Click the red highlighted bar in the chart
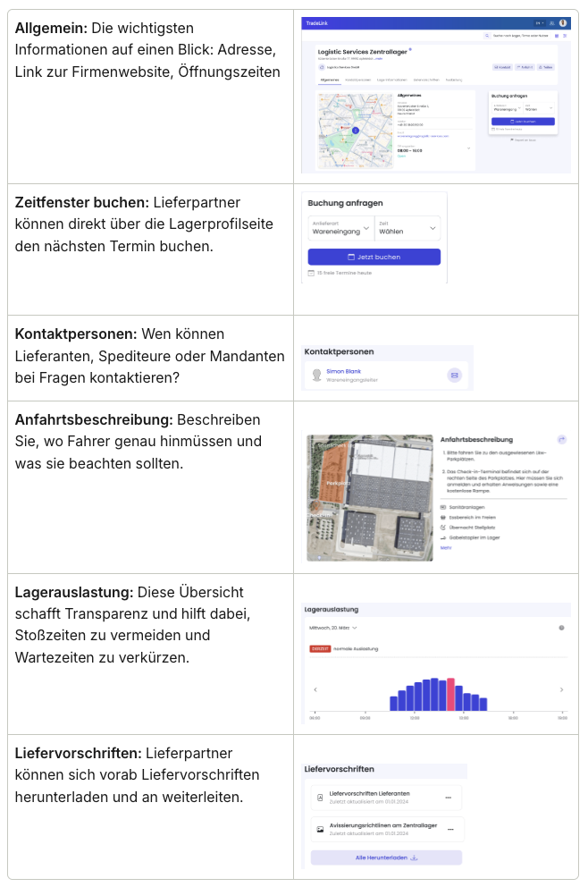This screenshot has width=588, height=887. pyautogui.click(x=450, y=694)
